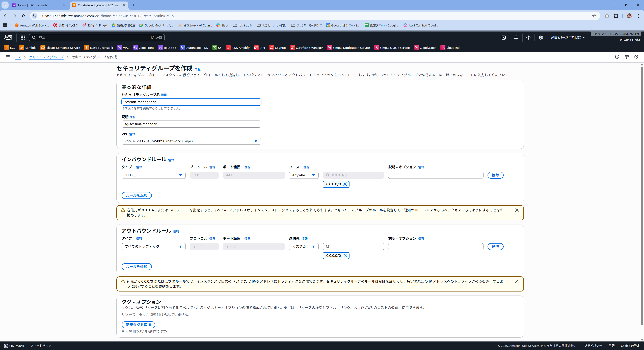Open AWS CloudShell icon in top bar
644x350 pixels.
[x=503, y=38]
